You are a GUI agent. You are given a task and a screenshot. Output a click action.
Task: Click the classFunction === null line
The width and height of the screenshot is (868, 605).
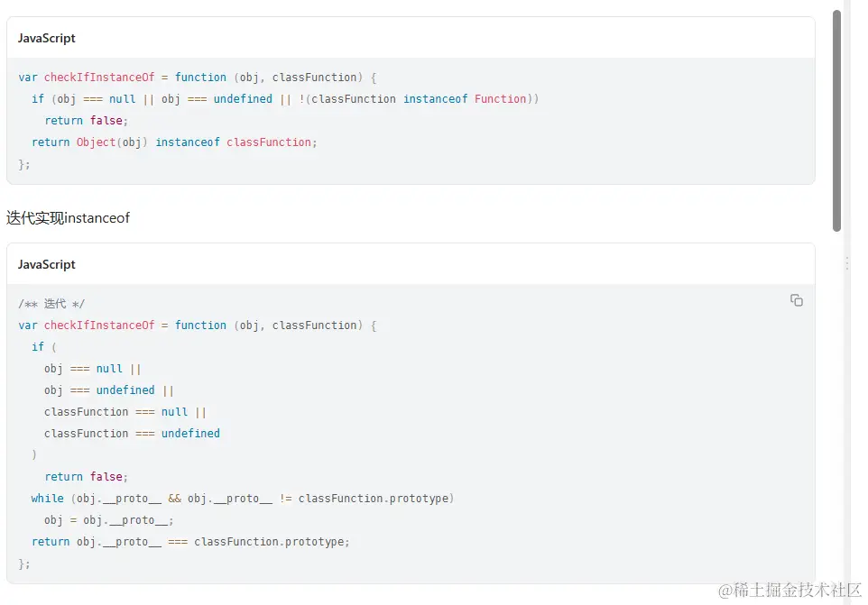point(125,412)
